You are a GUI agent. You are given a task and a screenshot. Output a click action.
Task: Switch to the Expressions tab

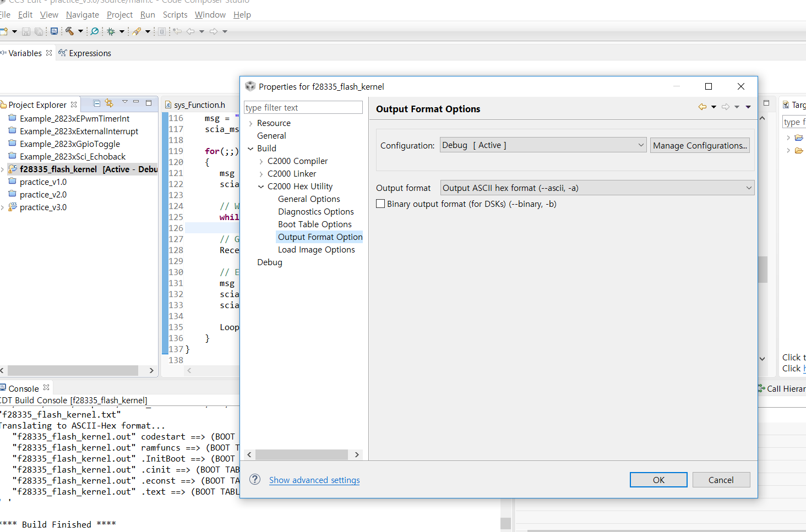(85, 53)
